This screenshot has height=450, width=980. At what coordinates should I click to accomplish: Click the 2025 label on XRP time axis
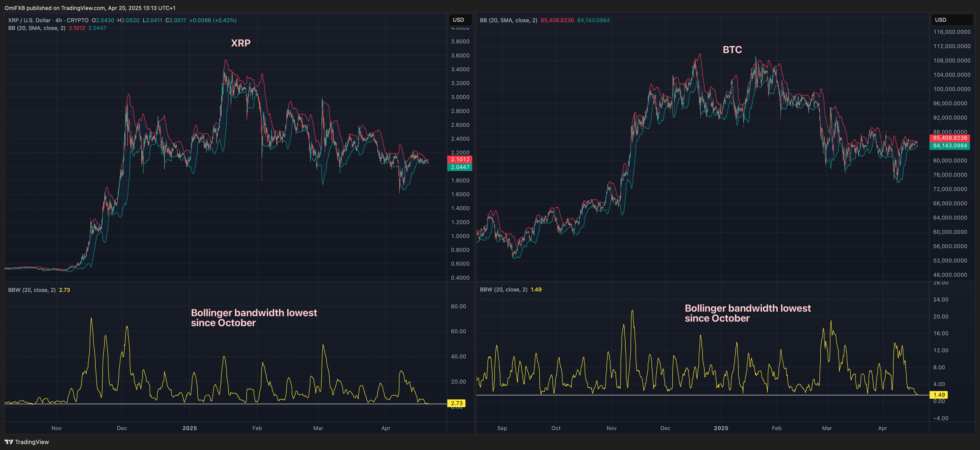pyautogui.click(x=189, y=428)
